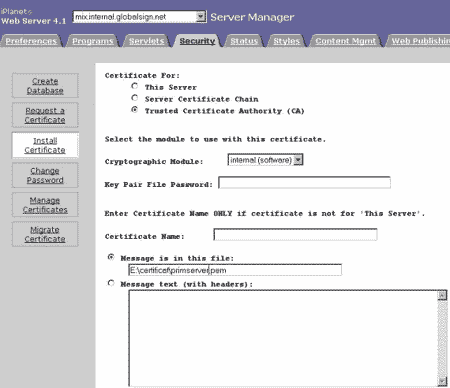
Task: Open the Styles tab
Action: point(286,41)
